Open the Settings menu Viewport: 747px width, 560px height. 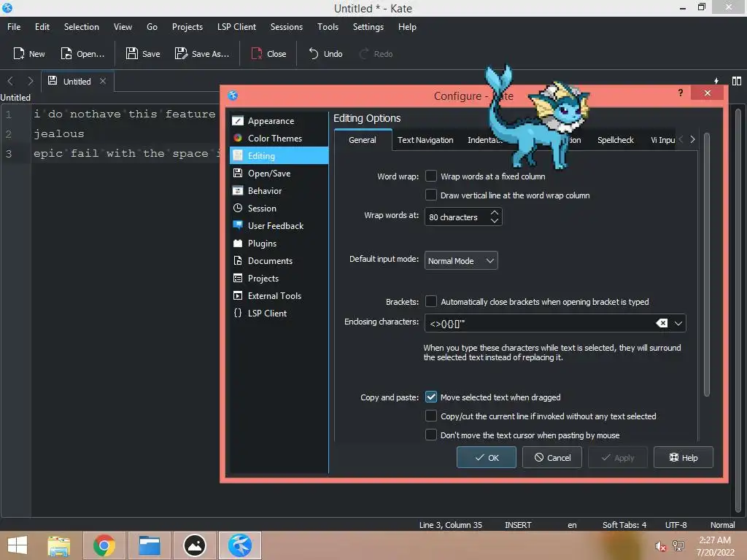click(368, 27)
